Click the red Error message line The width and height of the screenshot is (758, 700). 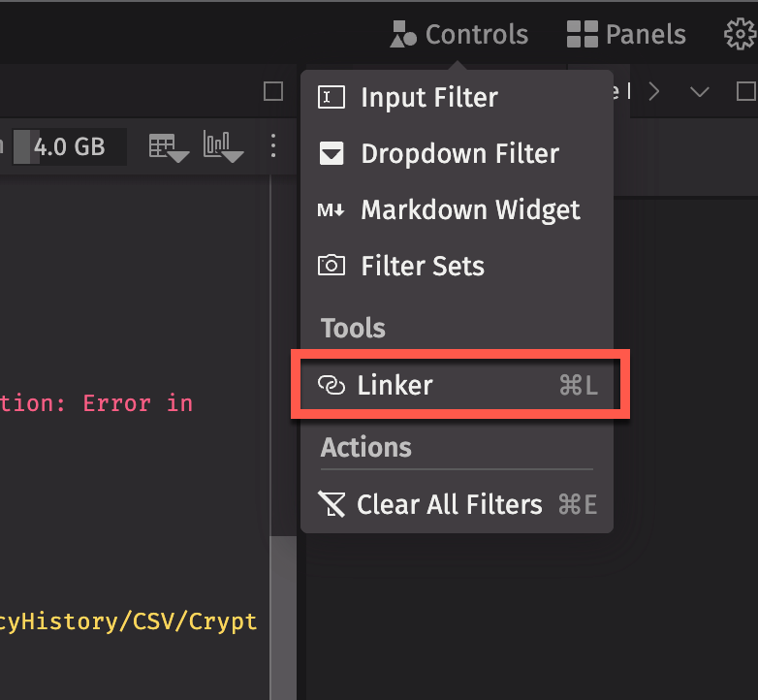(97, 403)
